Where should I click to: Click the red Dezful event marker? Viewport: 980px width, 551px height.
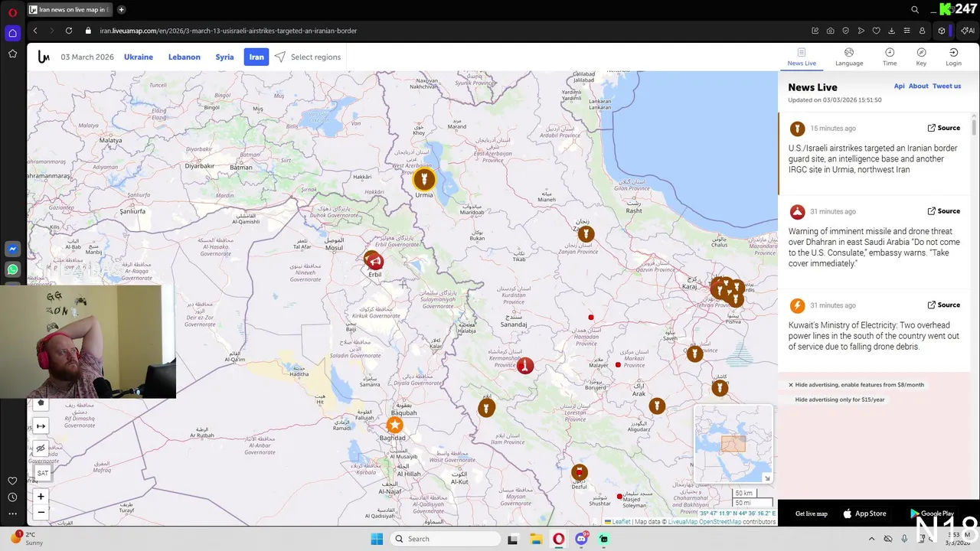click(x=580, y=472)
